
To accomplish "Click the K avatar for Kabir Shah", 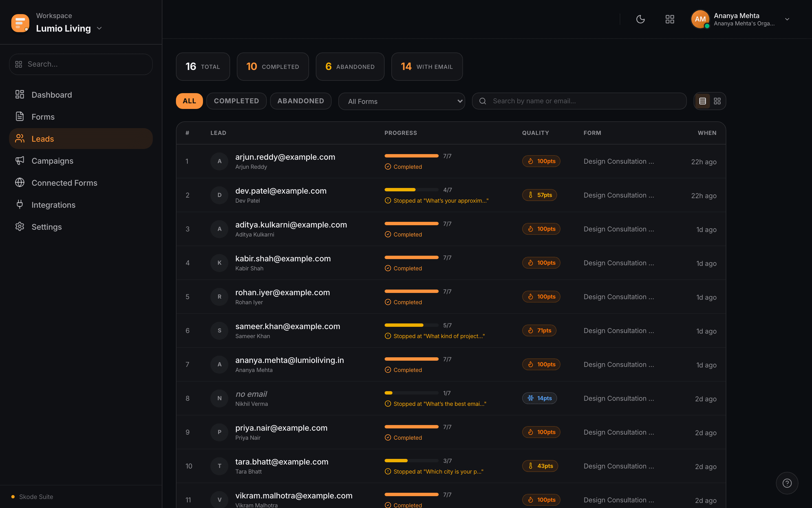I will 219,263.
